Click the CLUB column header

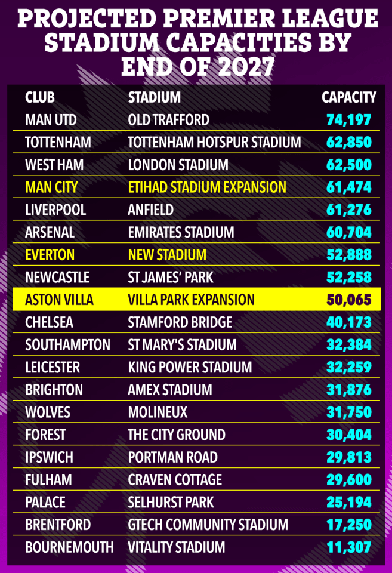pyautogui.click(x=40, y=97)
